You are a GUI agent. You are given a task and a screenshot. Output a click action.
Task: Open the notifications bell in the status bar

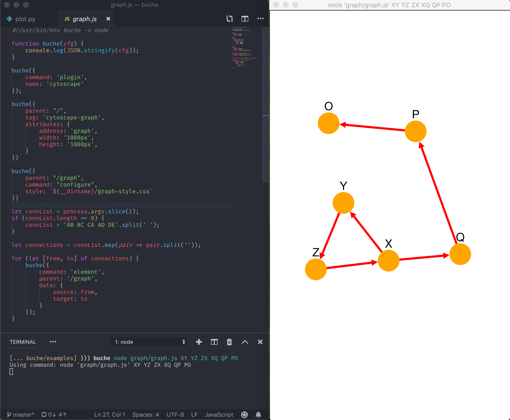coord(258,415)
